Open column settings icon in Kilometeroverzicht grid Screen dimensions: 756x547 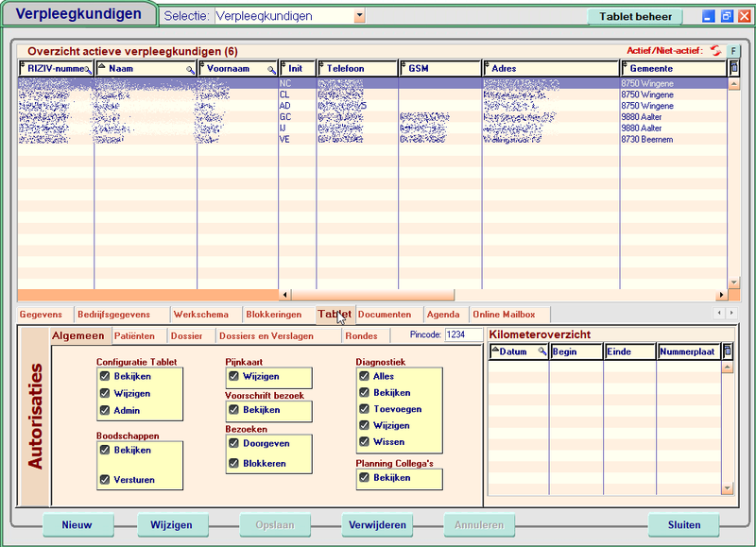[727, 351]
